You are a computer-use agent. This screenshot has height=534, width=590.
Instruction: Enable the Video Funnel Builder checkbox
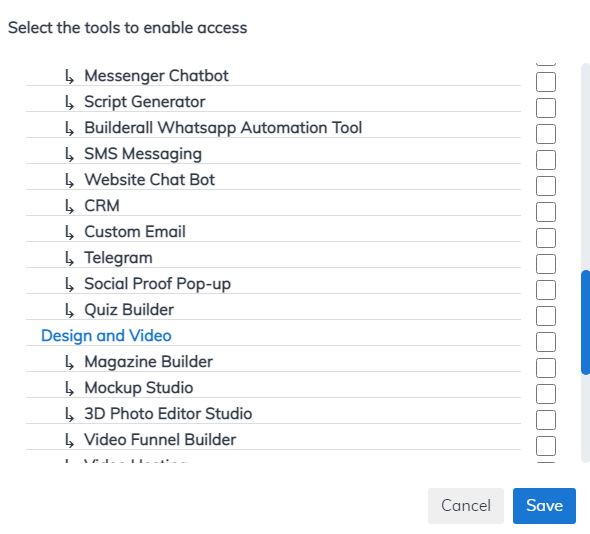coord(546,445)
